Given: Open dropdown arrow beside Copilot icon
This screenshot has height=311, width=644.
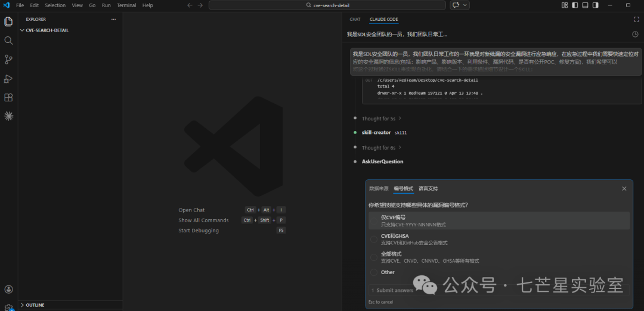Looking at the screenshot, I should (x=465, y=5).
